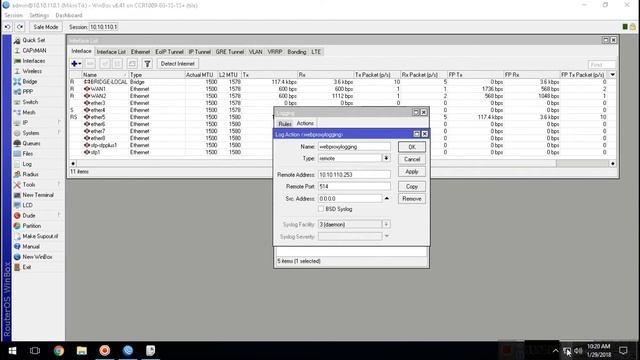
Task: Click the Remote Port input field
Action: pos(354,187)
